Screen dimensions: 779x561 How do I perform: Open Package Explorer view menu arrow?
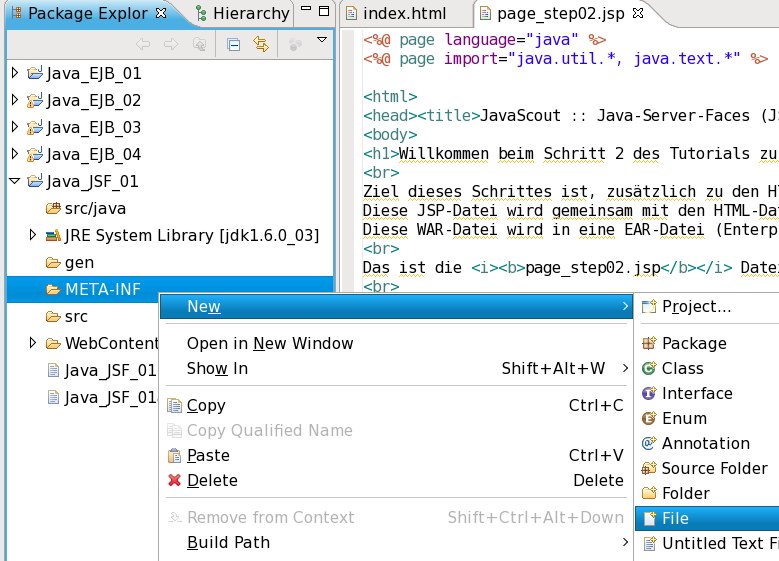tap(321, 41)
